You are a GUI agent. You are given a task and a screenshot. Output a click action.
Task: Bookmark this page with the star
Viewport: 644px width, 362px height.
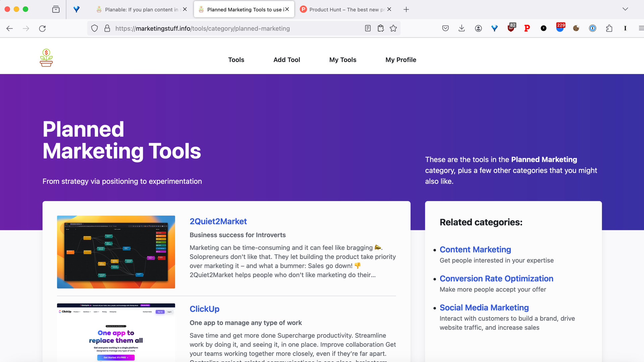393,28
